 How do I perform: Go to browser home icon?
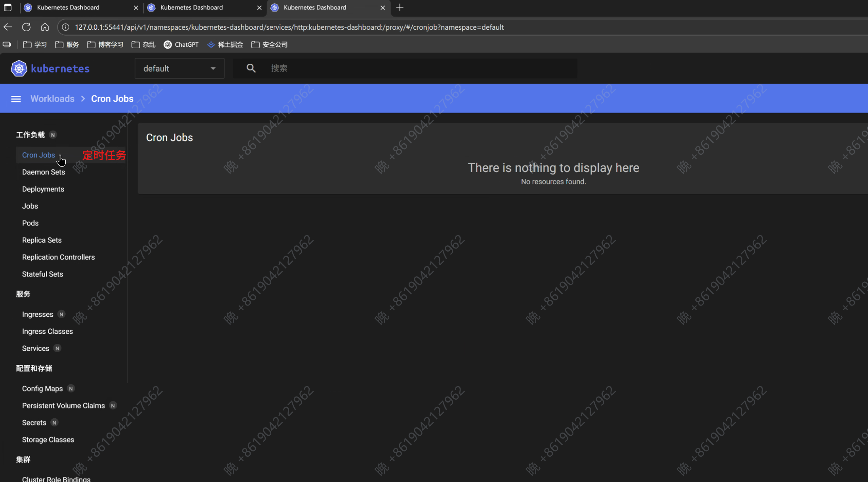45,27
